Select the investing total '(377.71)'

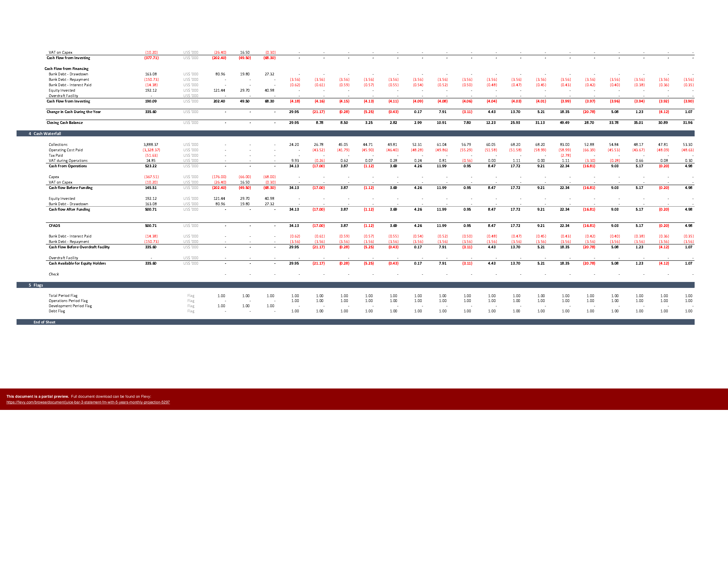[151, 58]
